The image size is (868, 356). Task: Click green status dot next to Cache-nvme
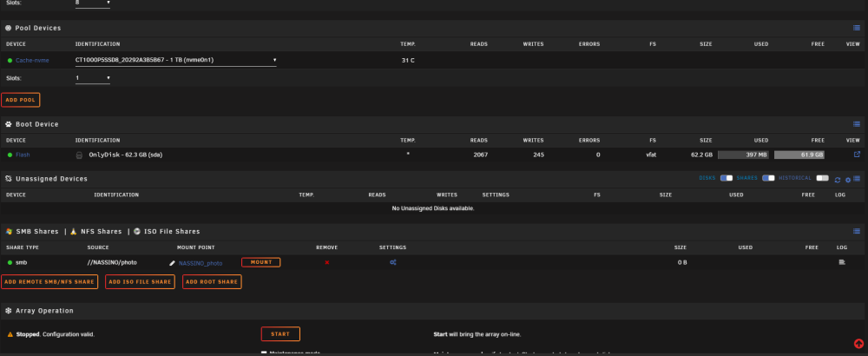pos(10,61)
